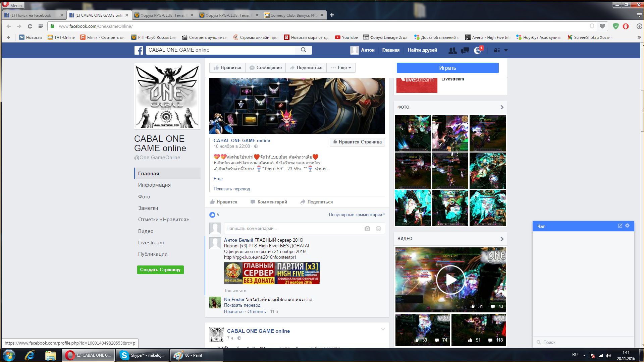The width and height of the screenshot is (644, 362).
Task: Toggle Нравится Страница button on post
Action: [357, 142]
